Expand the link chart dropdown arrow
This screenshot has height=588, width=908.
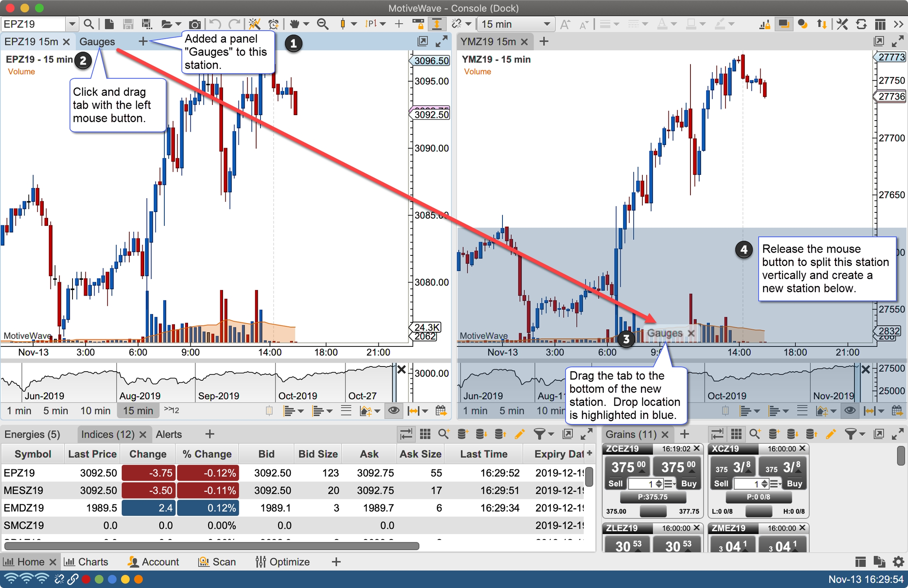468,24
